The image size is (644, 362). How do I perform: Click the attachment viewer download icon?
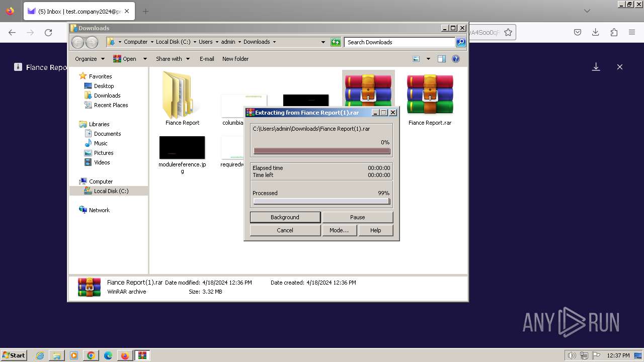(x=596, y=67)
